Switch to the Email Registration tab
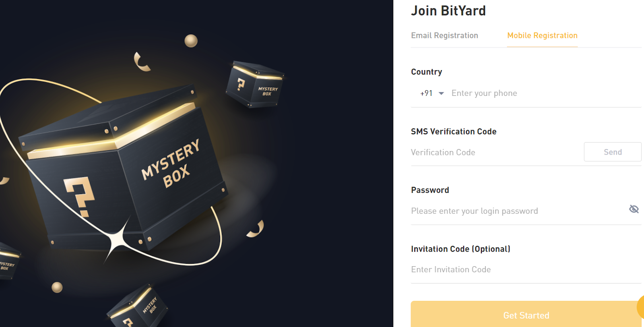 click(444, 35)
